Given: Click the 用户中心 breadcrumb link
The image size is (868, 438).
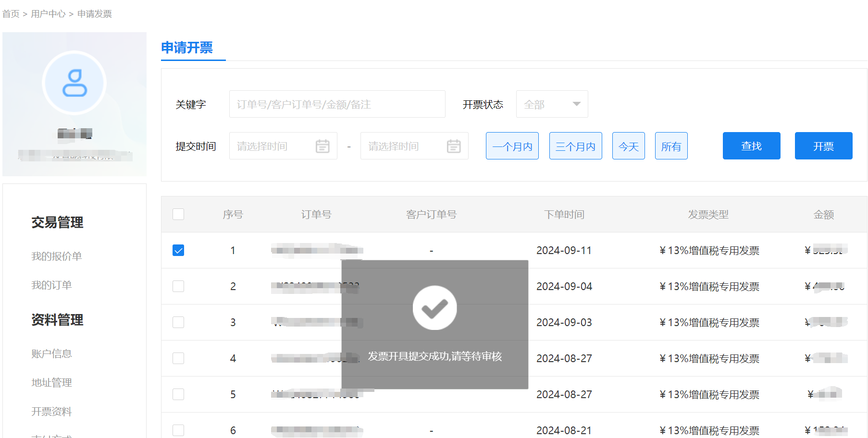Looking at the screenshot, I should pos(48,14).
